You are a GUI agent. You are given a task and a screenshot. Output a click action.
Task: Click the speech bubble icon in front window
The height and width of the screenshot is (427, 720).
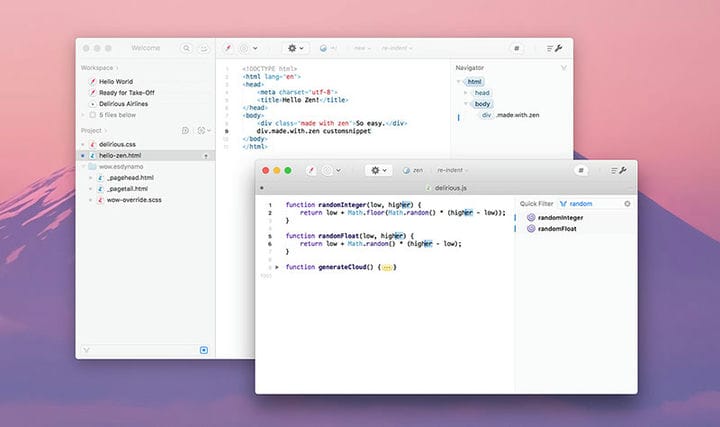(581, 170)
